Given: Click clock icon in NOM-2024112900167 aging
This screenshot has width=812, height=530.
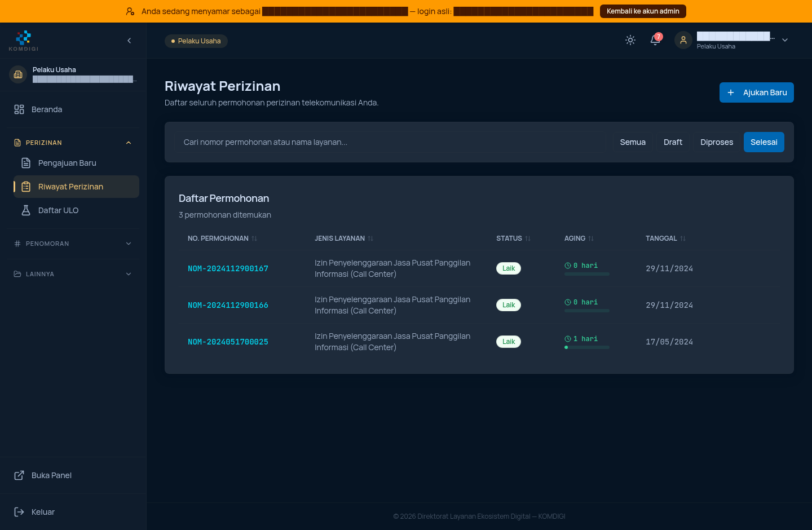Looking at the screenshot, I should click(x=568, y=266).
